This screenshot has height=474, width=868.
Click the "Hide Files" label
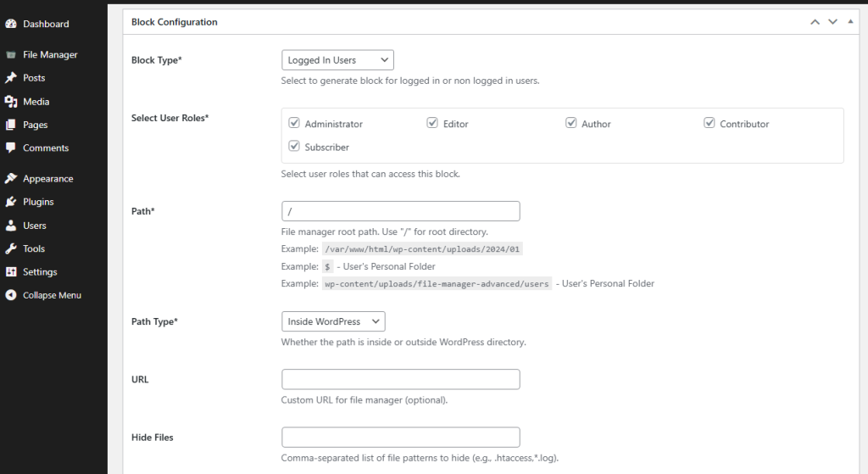[153, 438]
